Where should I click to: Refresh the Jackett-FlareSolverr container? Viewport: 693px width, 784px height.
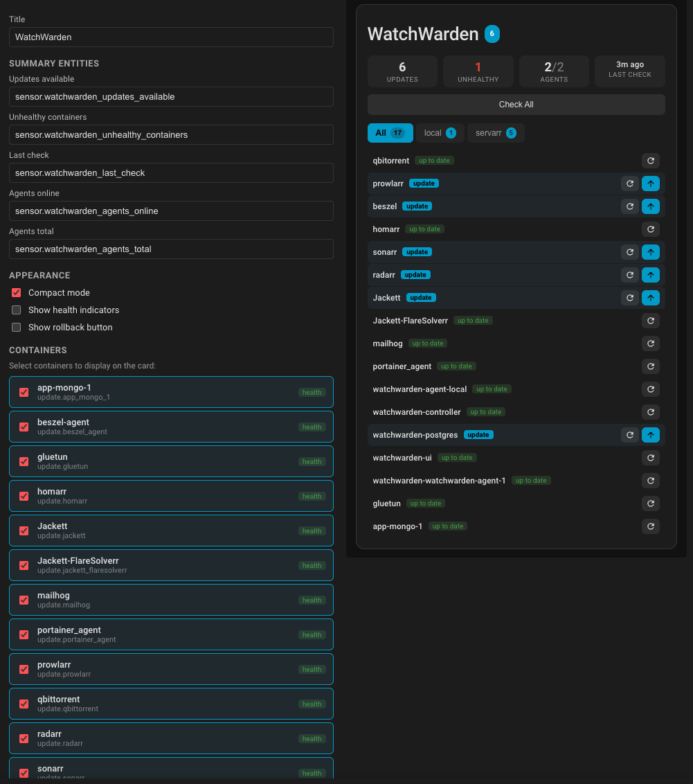(x=650, y=320)
